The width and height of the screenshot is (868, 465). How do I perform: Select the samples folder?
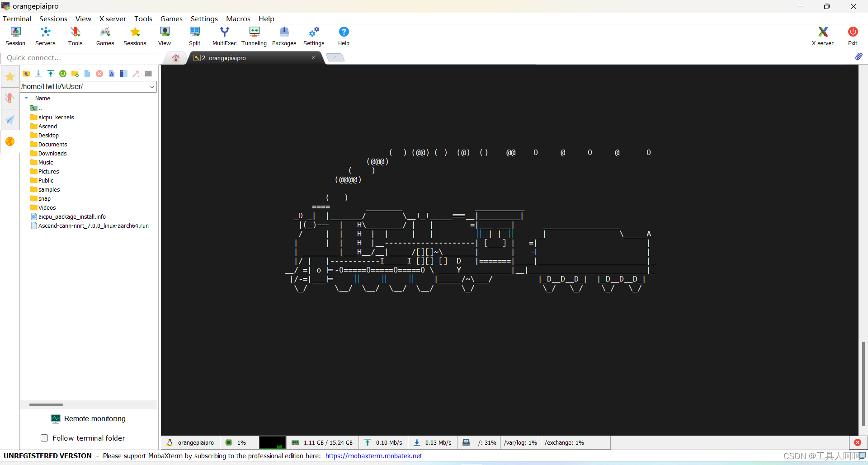pos(45,189)
